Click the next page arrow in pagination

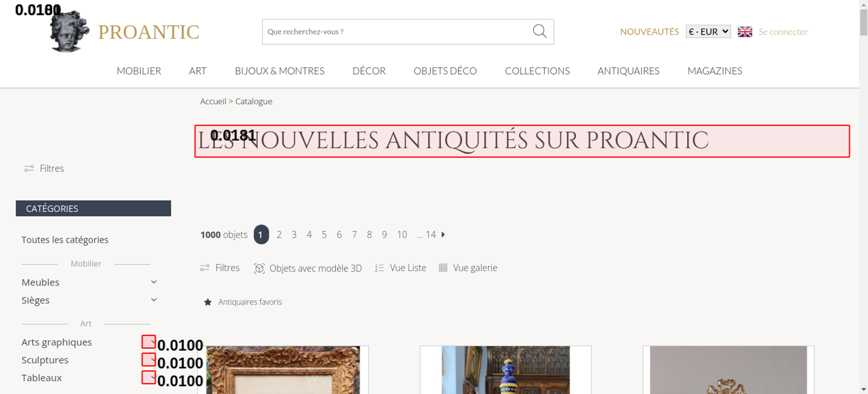[x=443, y=234]
